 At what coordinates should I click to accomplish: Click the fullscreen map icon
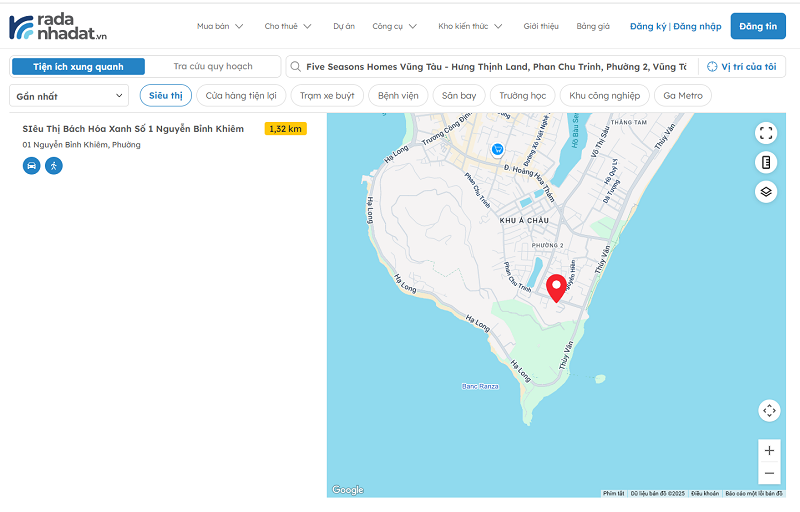pos(766,133)
